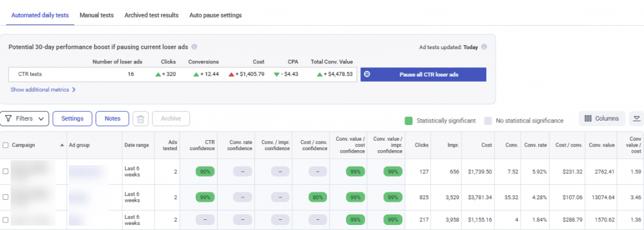Click 80% Cost / conv. confidence badge

click(318, 197)
